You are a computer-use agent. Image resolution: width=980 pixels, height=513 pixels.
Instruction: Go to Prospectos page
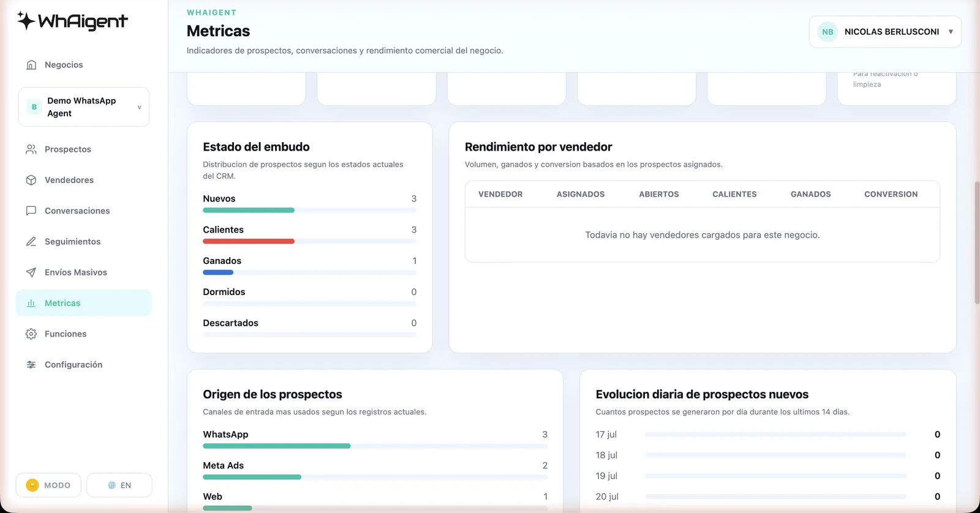pyautogui.click(x=84, y=149)
